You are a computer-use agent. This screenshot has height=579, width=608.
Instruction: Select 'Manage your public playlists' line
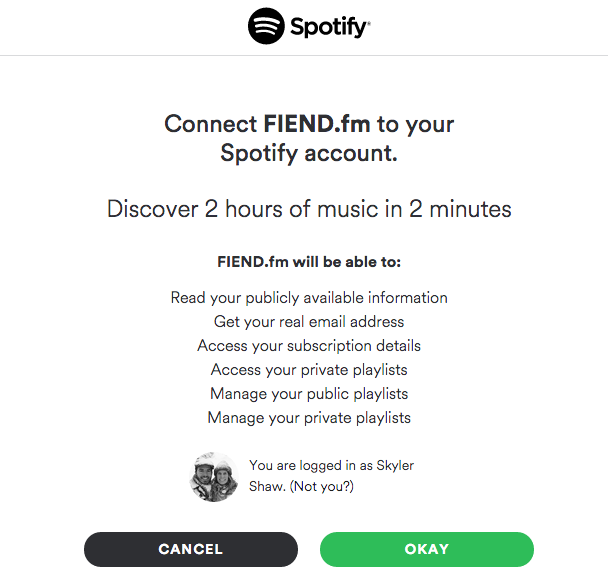coord(309,394)
